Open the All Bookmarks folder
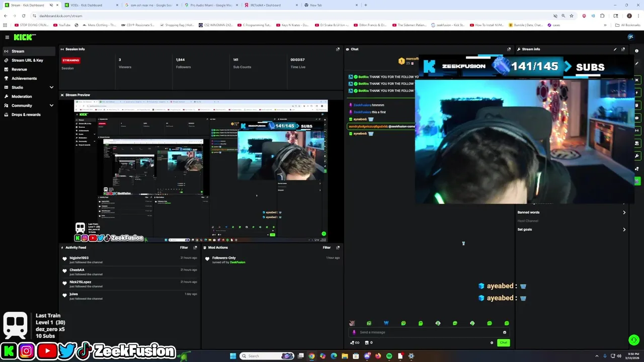 pyautogui.click(x=628, y=25)
